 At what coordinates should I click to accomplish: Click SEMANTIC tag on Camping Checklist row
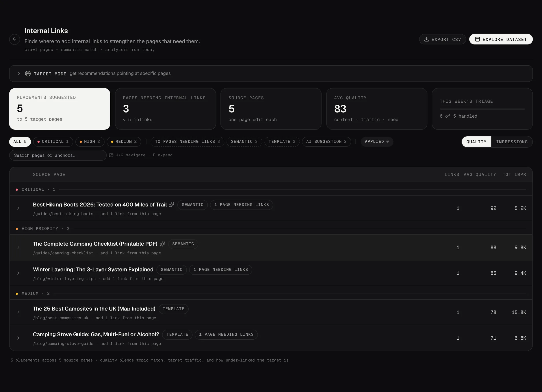tap(183, 244)
